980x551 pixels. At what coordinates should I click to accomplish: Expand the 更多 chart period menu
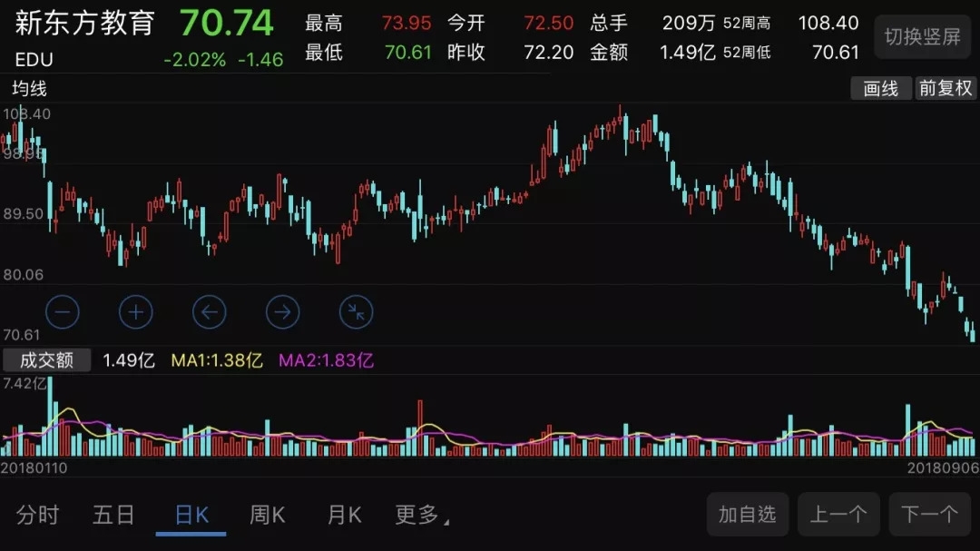[x=422, y=515]
